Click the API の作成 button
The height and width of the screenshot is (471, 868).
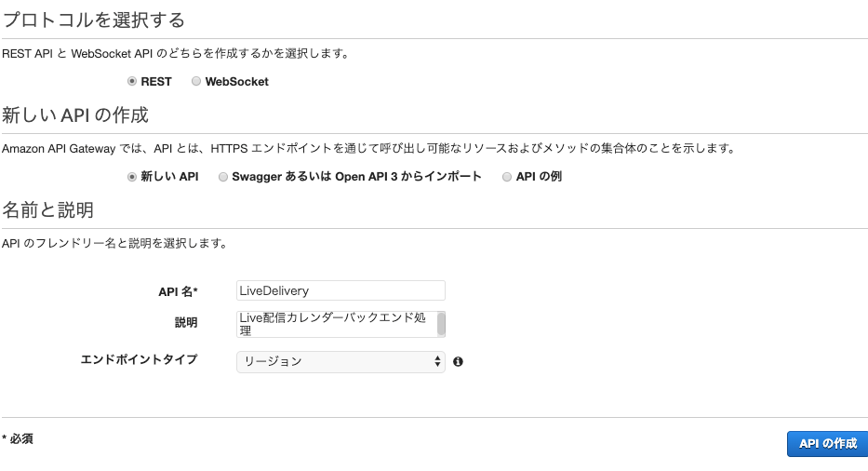[828, 444]
